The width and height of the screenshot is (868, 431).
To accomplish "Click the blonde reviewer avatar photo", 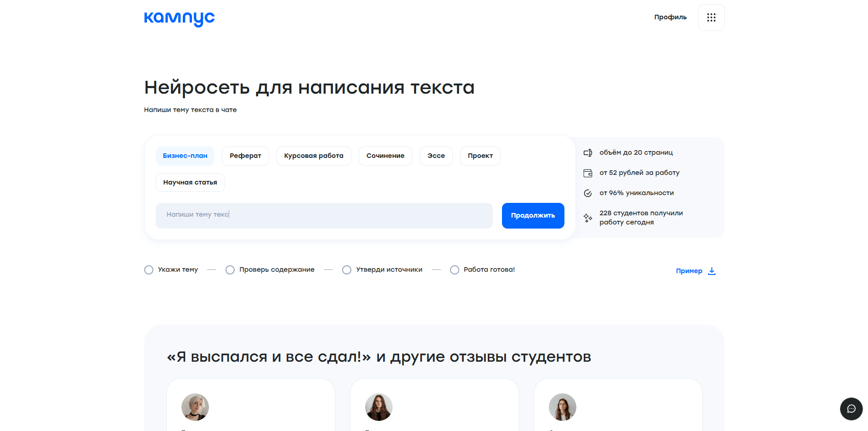I will click(195, 407).
